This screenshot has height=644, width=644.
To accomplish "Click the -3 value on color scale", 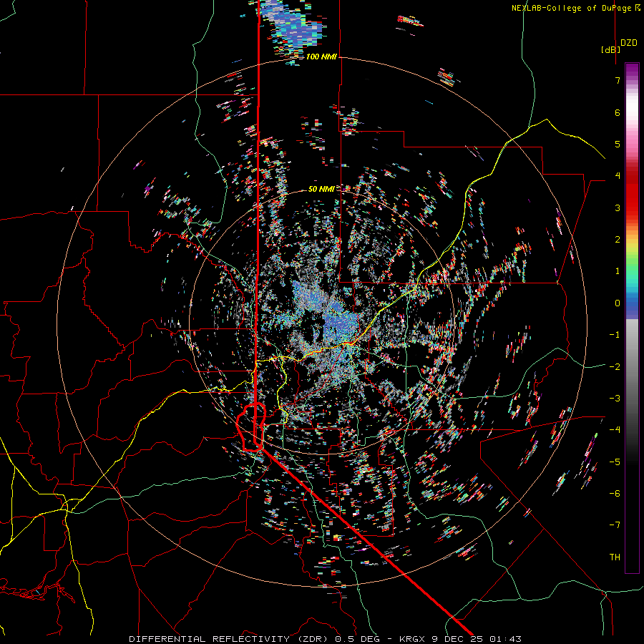I will (x=615, y=399).
